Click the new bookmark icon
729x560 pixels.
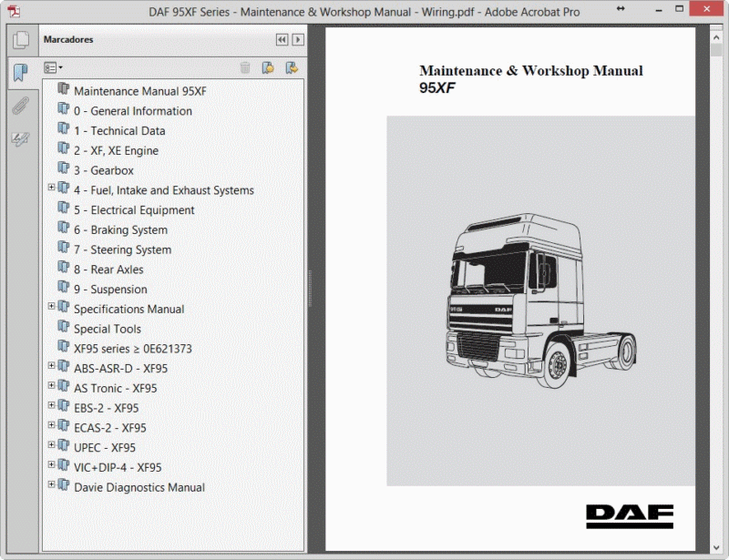point(268,68)
